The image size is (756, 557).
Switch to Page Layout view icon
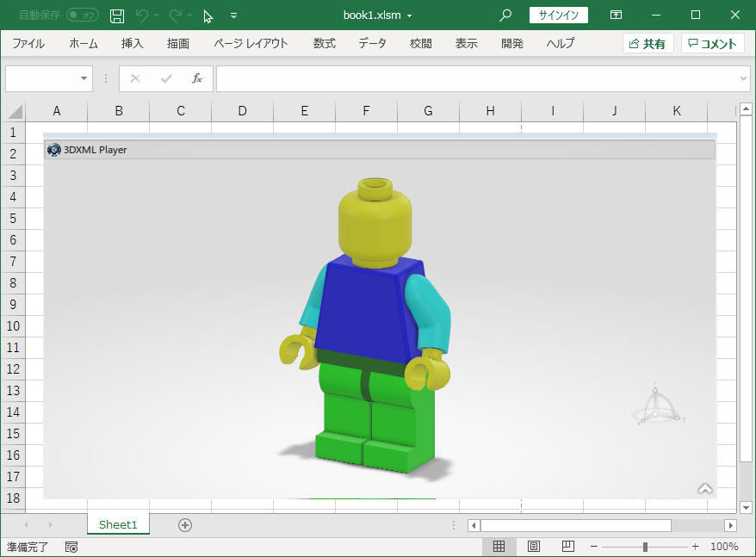click(x=534, y=547)
